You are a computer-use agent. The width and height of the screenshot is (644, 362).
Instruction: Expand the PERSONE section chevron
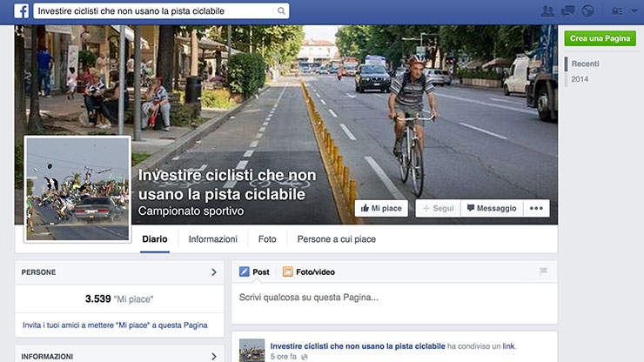[213, 272]
